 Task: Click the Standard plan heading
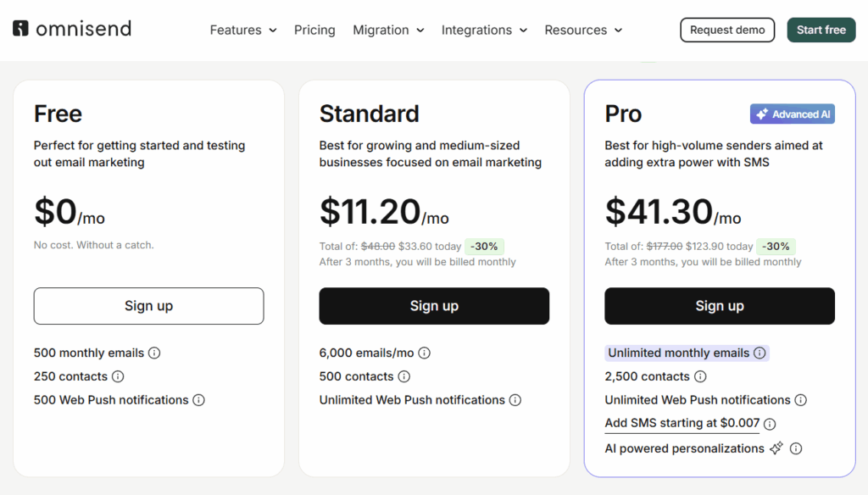pos(370,114)
